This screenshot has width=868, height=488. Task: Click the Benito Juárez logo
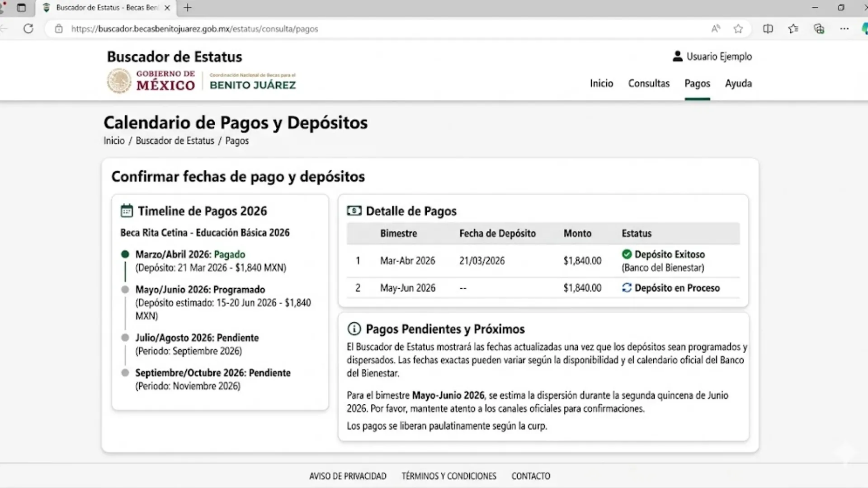253,81
